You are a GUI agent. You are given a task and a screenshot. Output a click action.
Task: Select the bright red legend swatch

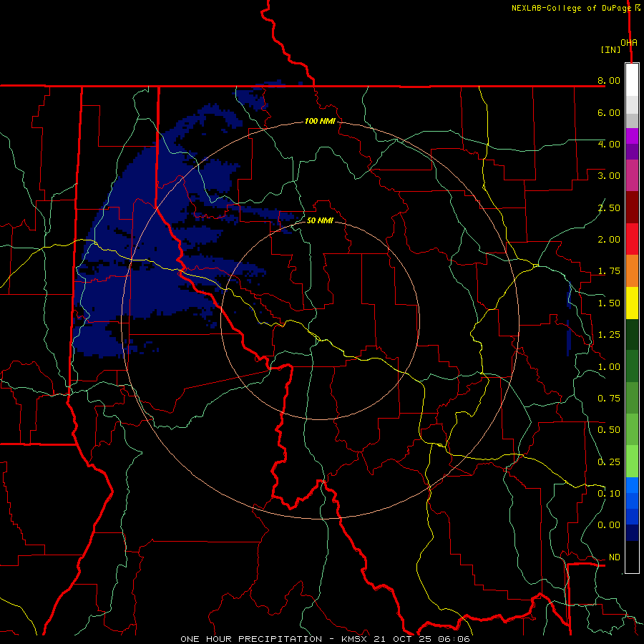click(x=632, y=239)
